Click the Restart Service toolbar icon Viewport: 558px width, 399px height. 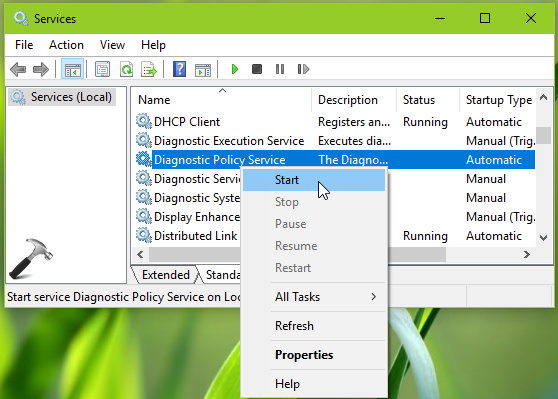click(303, 69)
